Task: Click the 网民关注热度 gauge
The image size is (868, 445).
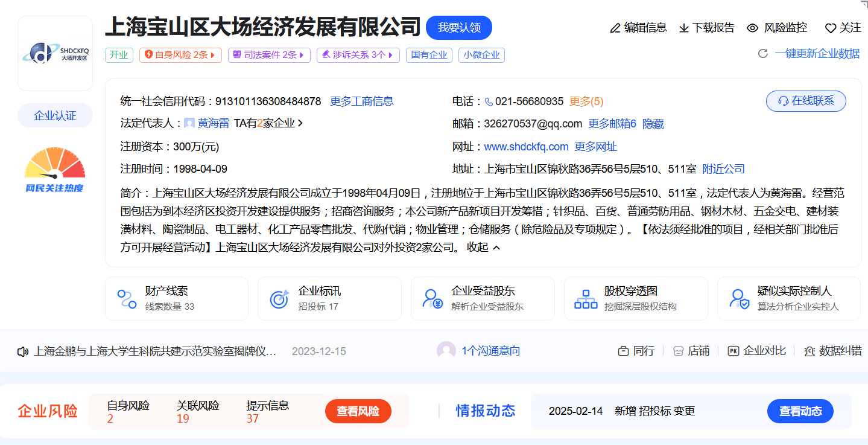Action: (x=55, y=171)
